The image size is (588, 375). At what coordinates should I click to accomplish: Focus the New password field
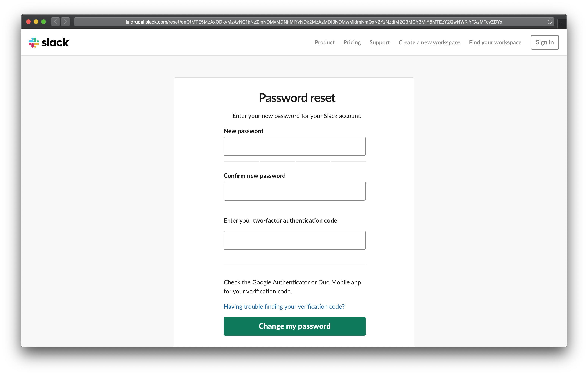point(295,146)
